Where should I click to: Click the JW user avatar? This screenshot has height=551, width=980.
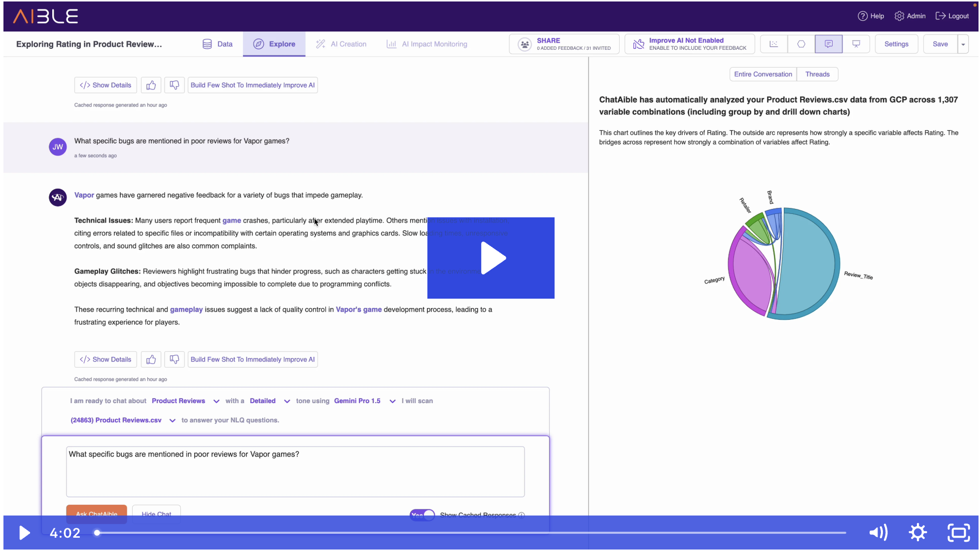[58, 147]
